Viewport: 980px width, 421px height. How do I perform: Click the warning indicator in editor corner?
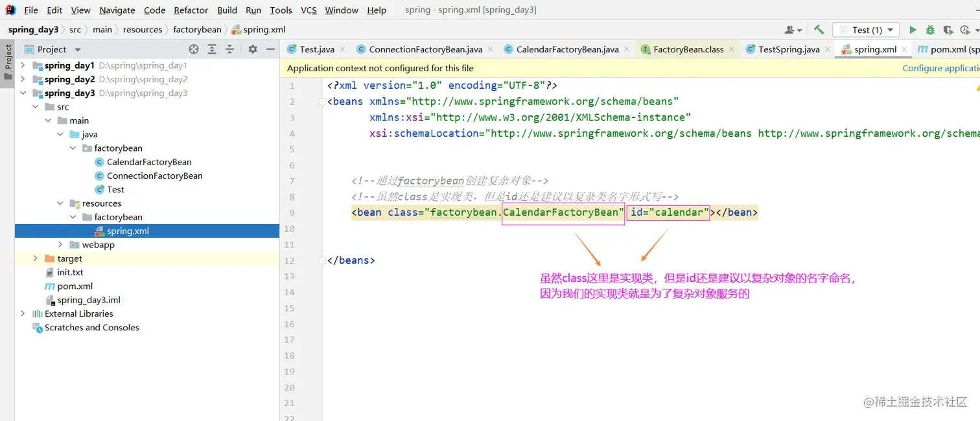977,86
